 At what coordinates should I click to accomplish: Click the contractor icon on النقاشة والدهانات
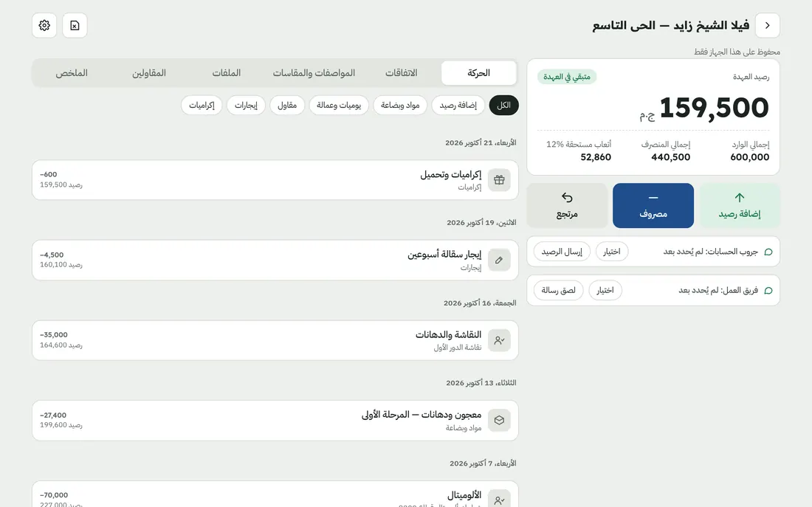coord(499,340)
